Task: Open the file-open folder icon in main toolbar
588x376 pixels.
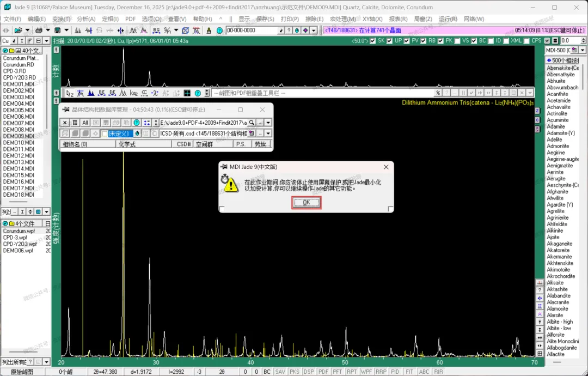Action: 17,31
